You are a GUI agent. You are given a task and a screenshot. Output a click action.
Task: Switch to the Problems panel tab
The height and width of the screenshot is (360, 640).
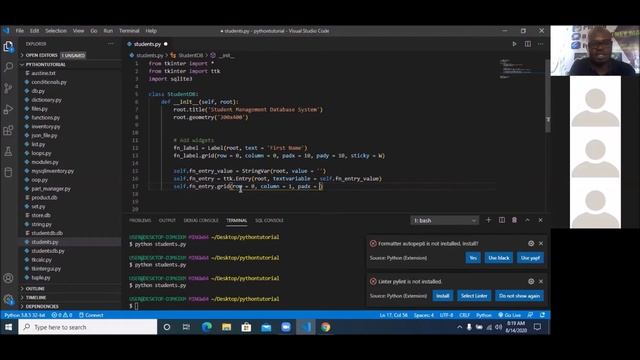coord(140,220)
